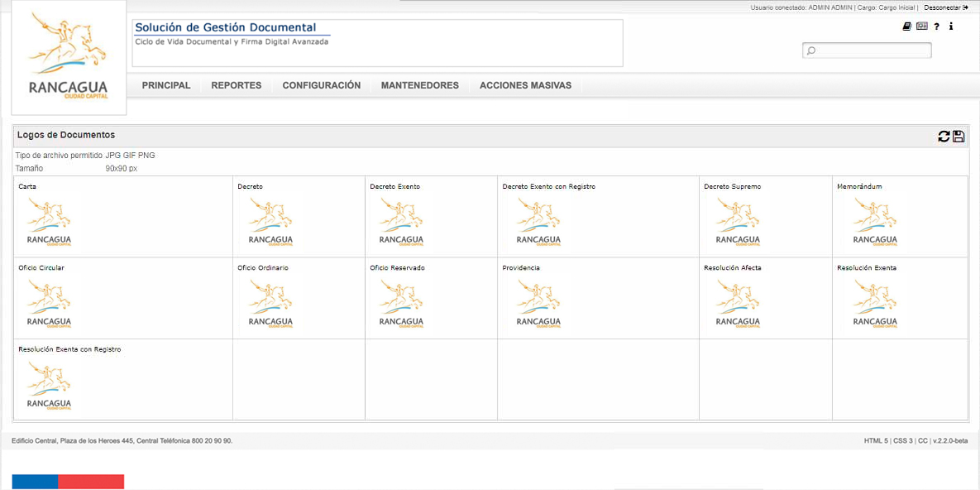Click the 'Providencia' label text
Viewport: 980px width, 490px height.
point(521,268)
